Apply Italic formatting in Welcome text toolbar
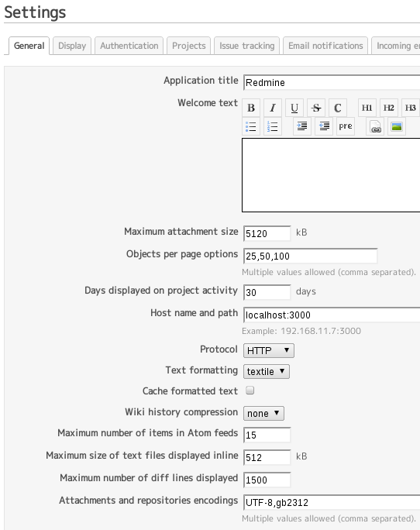Screen dimensions: 420x530 pyautogui.click(x=273, y=108)
